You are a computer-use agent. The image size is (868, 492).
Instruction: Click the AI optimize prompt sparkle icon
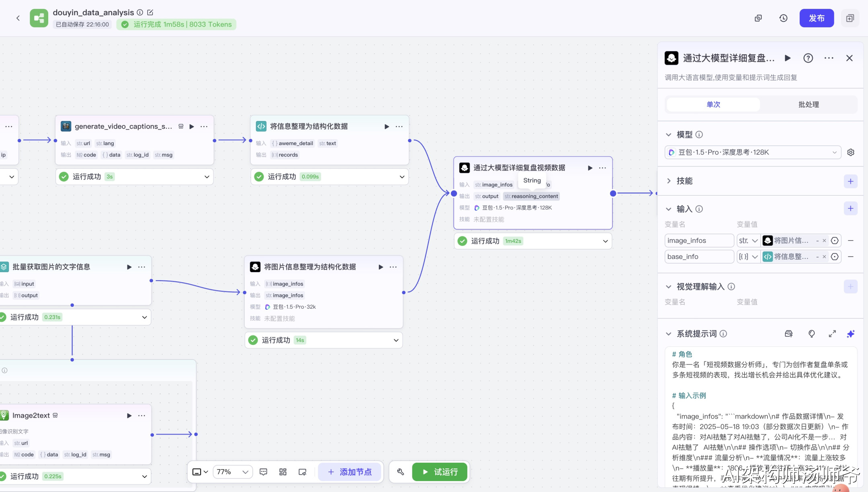[x=851, y=334]
